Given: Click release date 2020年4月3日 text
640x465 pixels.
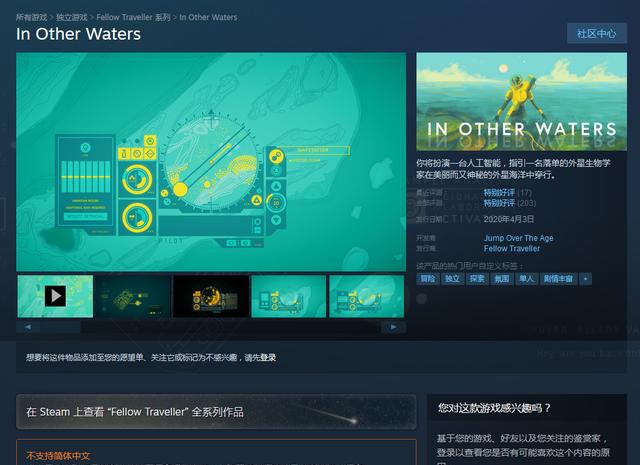Looking at the screenshot, I should (x=509, y=219).
